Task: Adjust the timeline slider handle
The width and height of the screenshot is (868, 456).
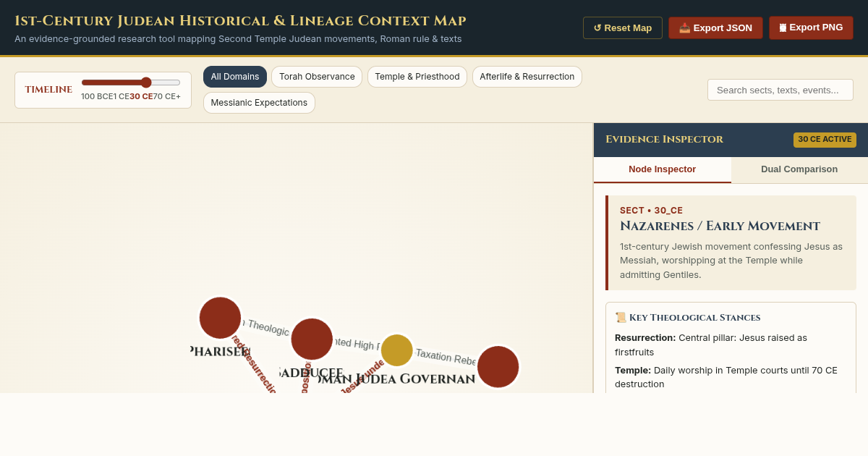Action: [146, 83]
